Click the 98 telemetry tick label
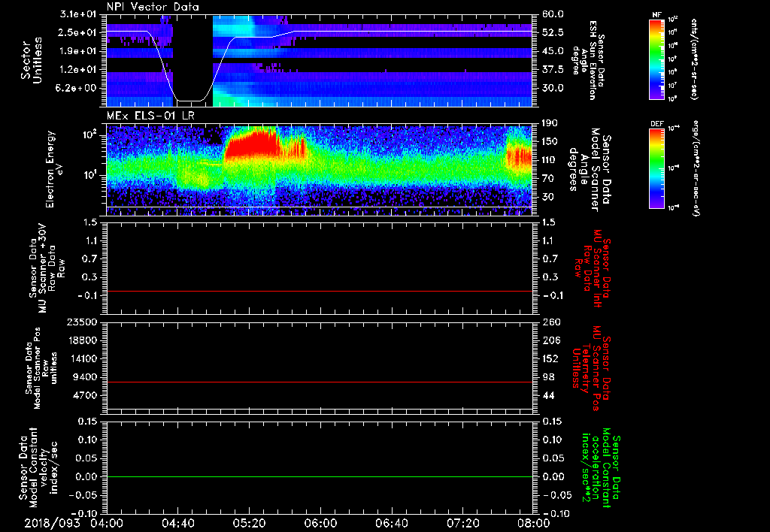The image size is (770, 532). point(547,377)
